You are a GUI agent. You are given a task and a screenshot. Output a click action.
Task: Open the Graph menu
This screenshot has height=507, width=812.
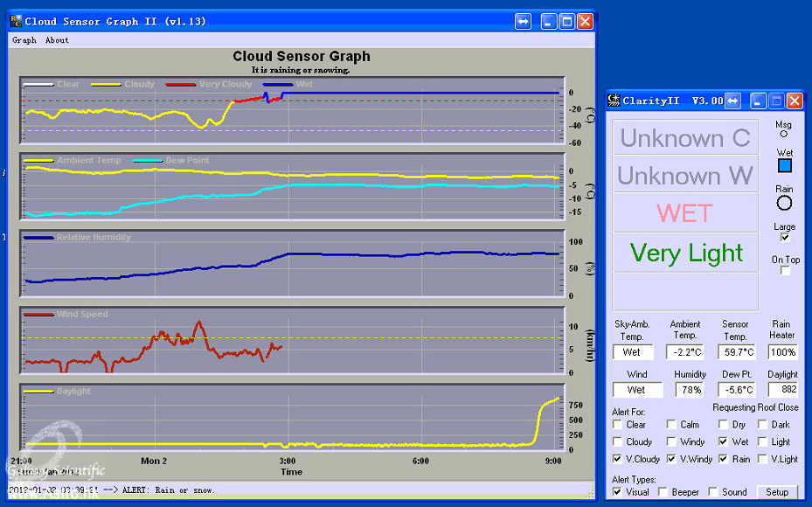[x=24, y=40]
